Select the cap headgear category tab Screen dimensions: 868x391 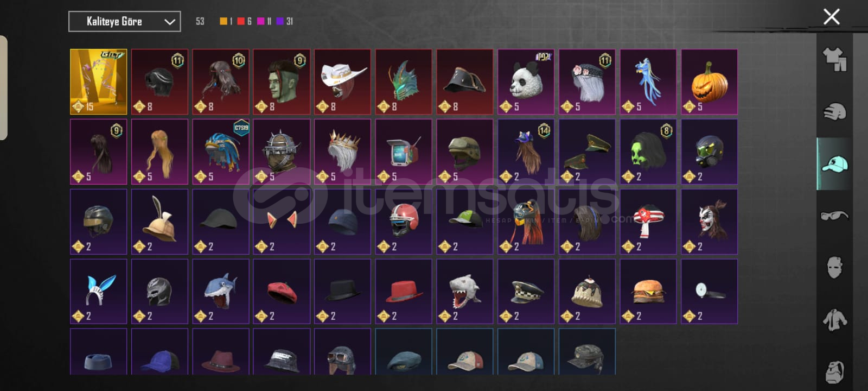point(834,163)
